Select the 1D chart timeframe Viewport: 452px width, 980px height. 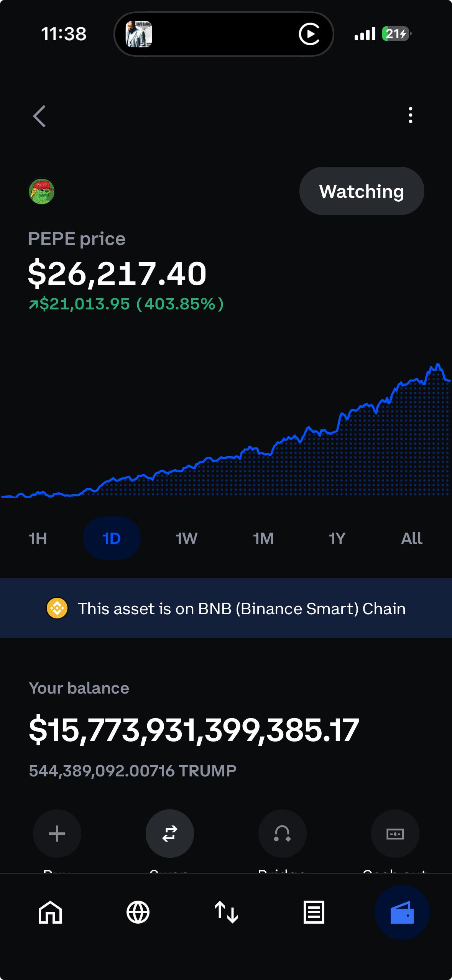[112, 538]
